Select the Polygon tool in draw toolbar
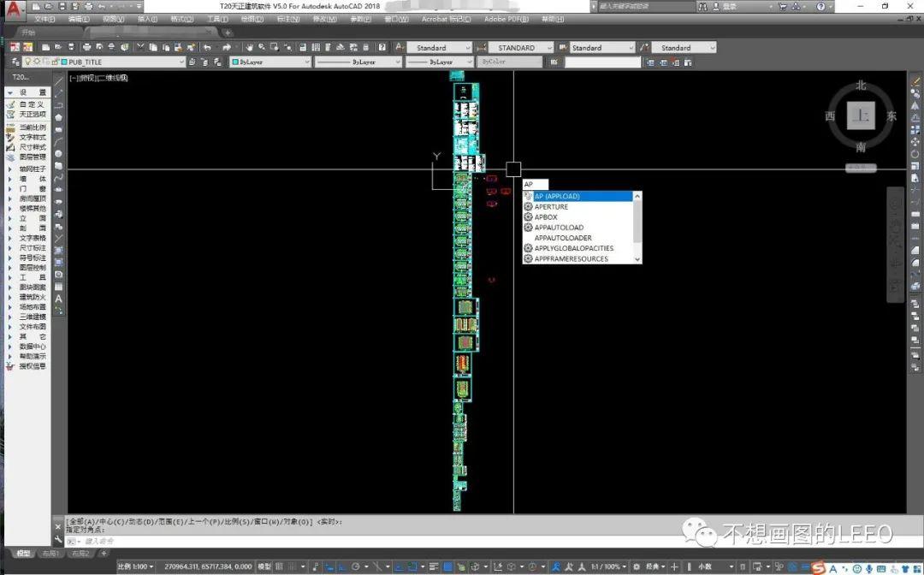This screenshot has width=924, height=575. click(59, 117)
